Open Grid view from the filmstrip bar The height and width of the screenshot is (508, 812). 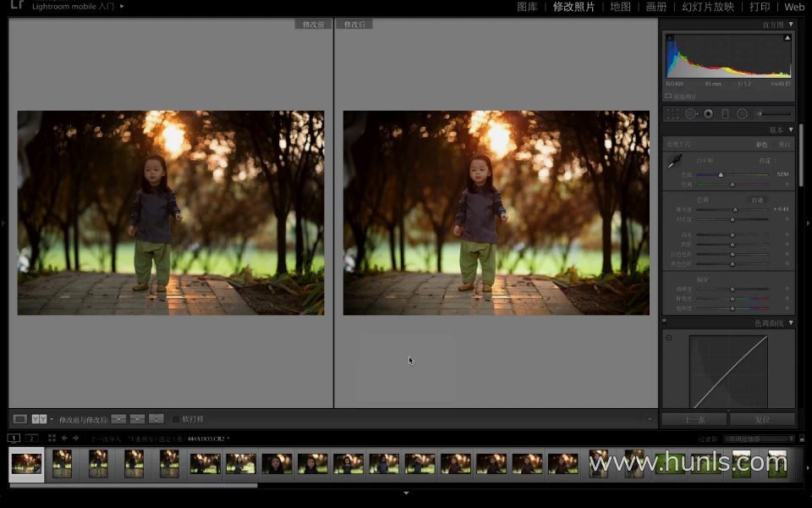point(52,438)
